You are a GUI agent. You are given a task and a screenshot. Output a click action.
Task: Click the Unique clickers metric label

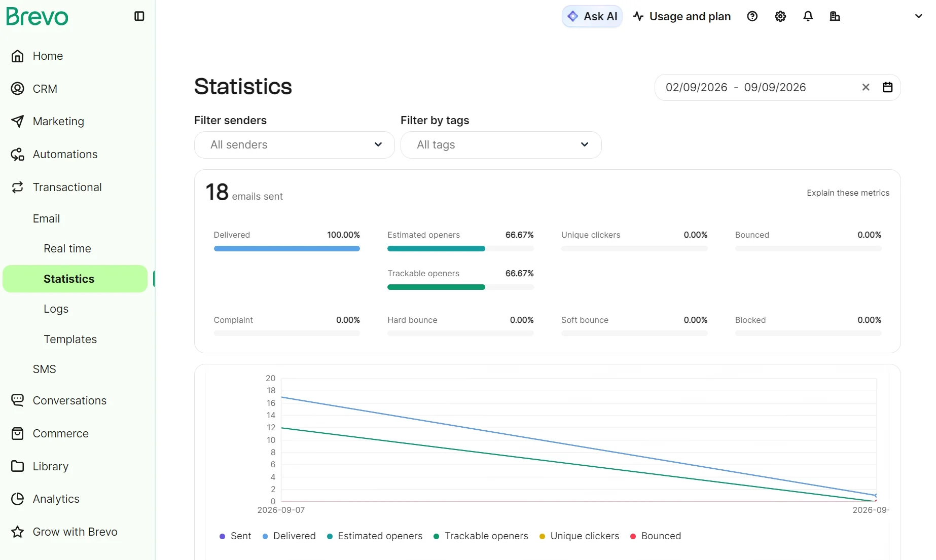coord(591,235)
